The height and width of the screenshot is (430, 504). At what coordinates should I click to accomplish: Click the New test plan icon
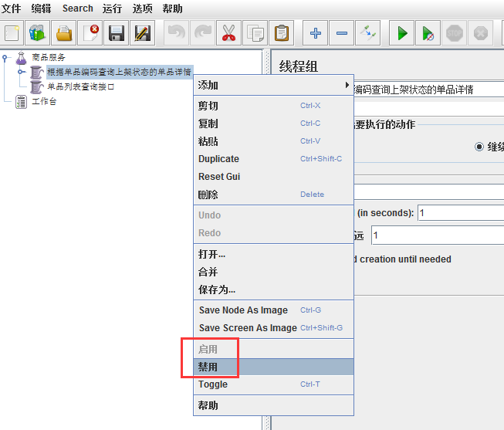click(12, 33)
